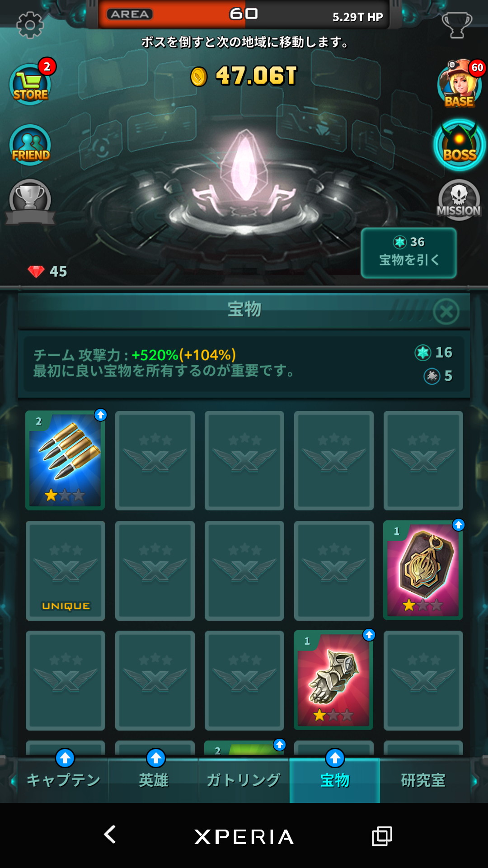Select the armored gauntlet treasure card
This screenshot has height=868, width=488.
(333, 680)
